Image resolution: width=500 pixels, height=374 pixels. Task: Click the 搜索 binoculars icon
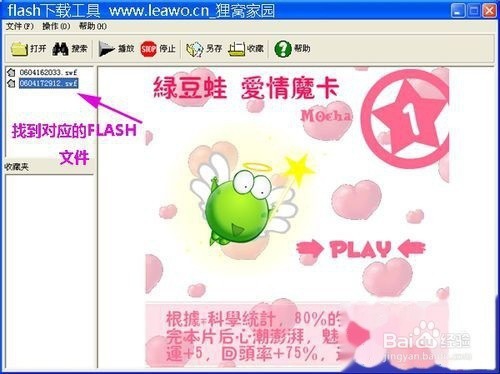pyautogui.click(x=60, y=49)
